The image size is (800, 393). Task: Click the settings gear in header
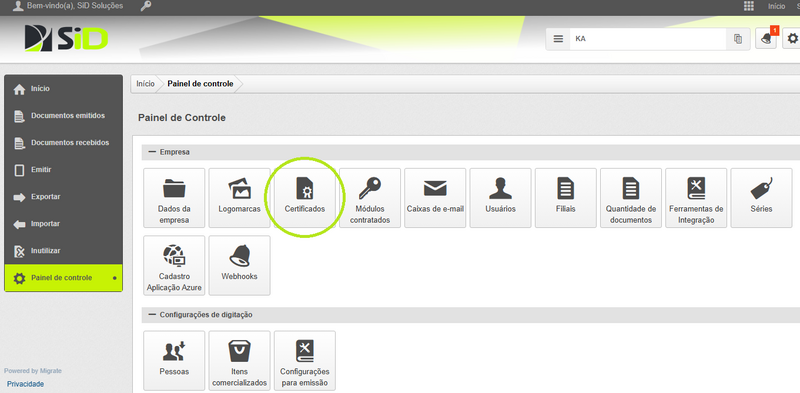(x=792, y=39)
